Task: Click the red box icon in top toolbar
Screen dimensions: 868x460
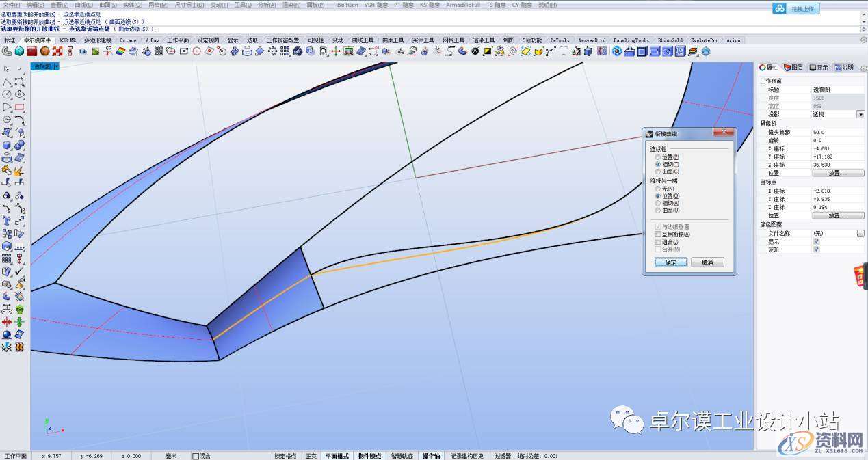Action: (31, 51)
